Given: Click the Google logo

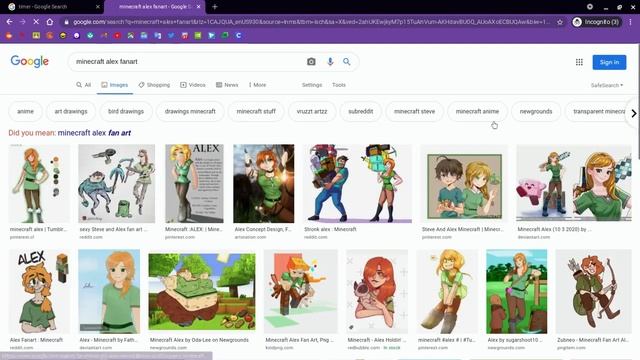Looking at the screenshot, I should point(29,61).
